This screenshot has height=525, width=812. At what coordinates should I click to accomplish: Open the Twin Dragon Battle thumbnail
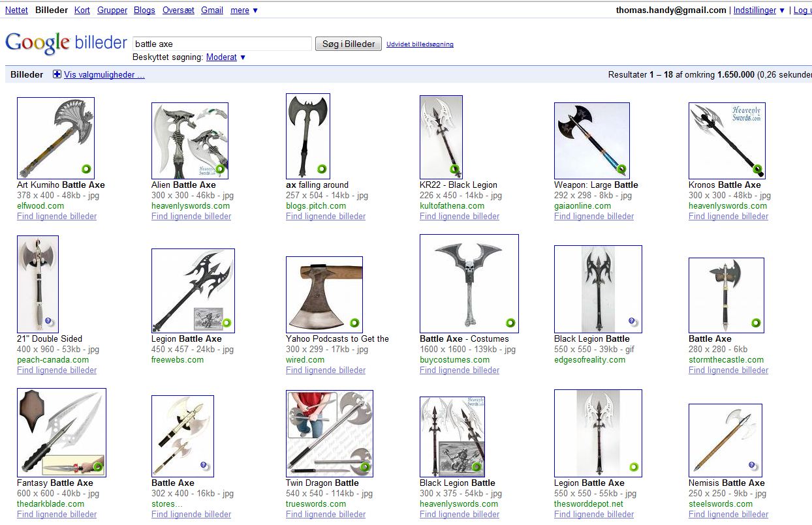pyautogui.click(x=330, y=434)
